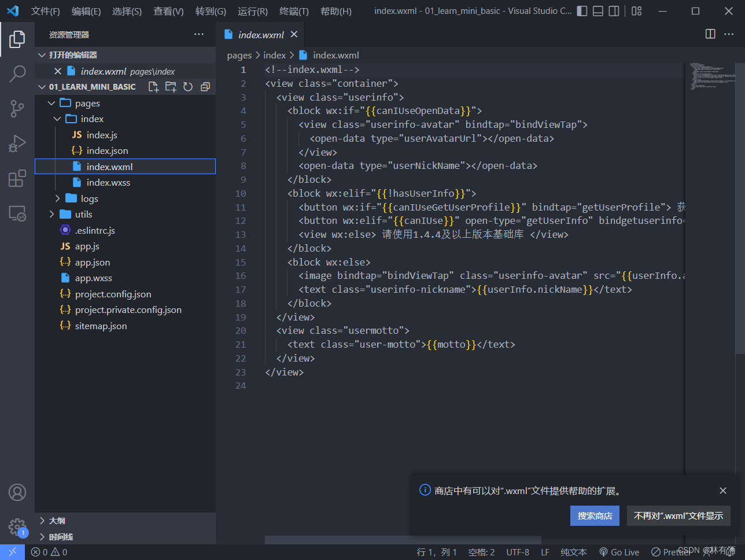This screenshot has height=560, width=745.
Task: Click line/column indicator 行 1, 列 1
Action: (437, 552)
